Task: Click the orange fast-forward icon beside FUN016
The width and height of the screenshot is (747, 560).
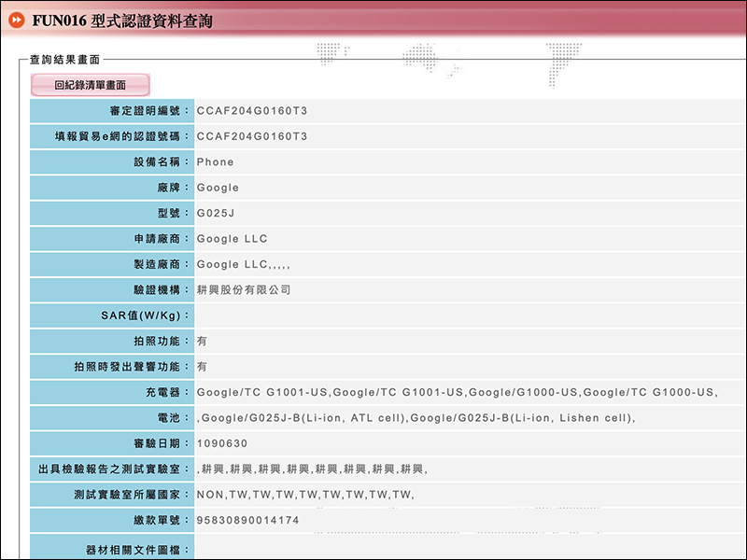Action: tap(17, 20)
